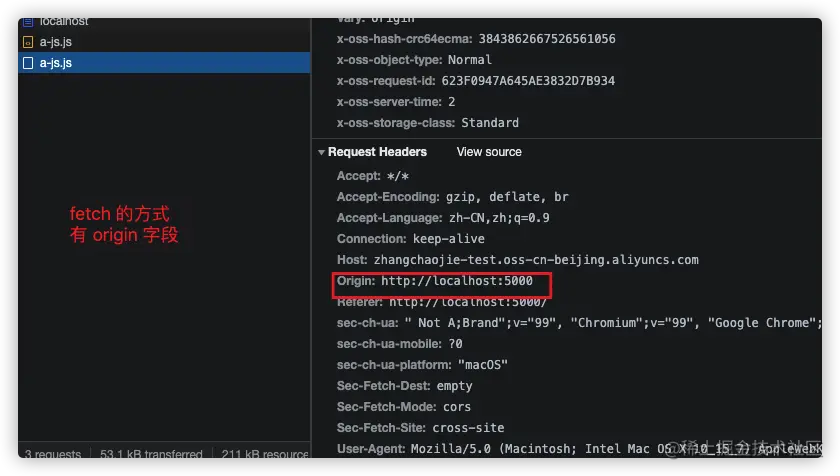
Task: Collapse the Request Headers section
Action: click(x=321, y=153)
